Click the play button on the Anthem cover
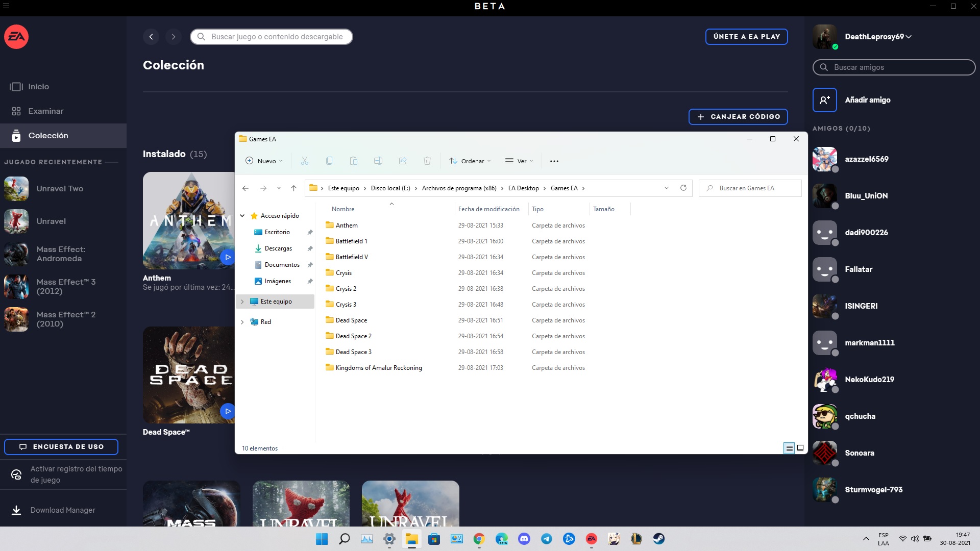The width and height of the screenshot is (980, 551). pyautogui.click(x=228, y=257)
